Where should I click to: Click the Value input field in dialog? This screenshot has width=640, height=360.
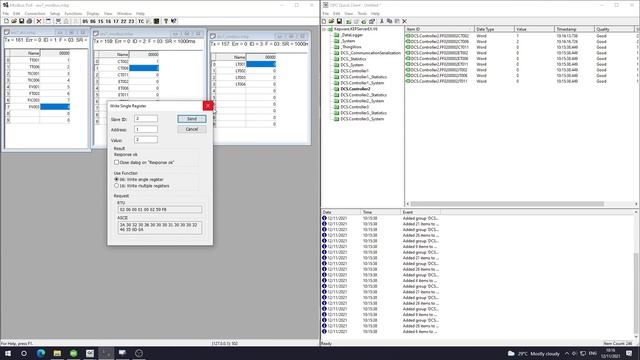(146, 140)
